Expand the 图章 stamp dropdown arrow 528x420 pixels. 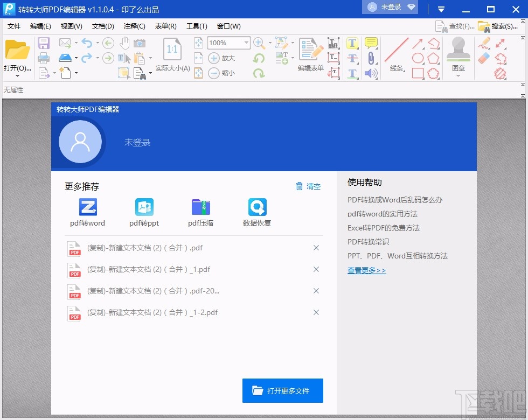coord(457,75)
